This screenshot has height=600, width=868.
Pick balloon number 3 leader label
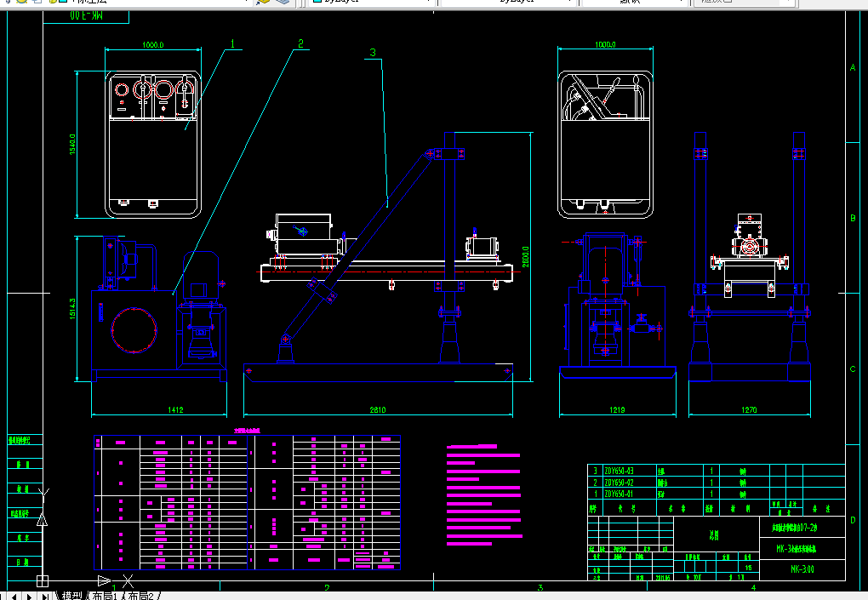[x=373, y=53]
